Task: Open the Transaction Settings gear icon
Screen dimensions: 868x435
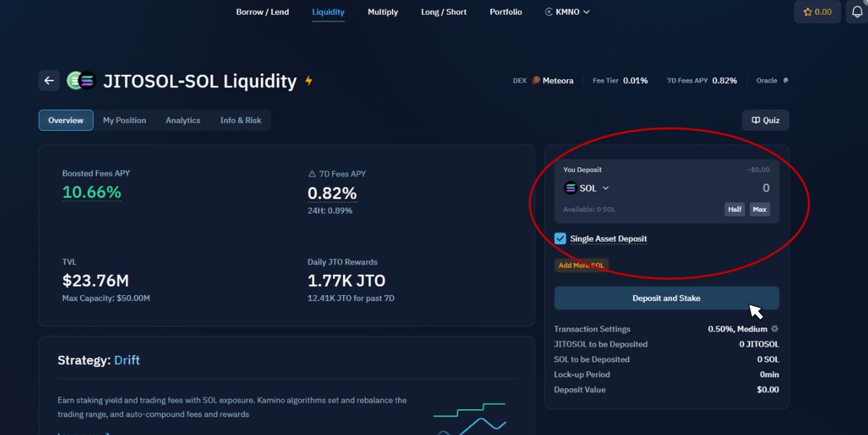Action: (x=774, y=329)
